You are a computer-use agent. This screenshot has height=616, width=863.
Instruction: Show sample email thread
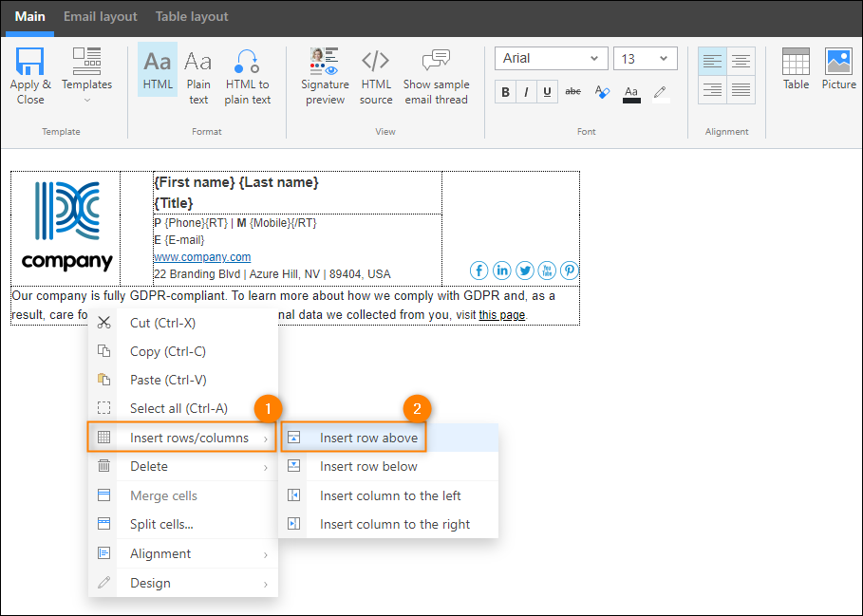[x=436, y=77]
